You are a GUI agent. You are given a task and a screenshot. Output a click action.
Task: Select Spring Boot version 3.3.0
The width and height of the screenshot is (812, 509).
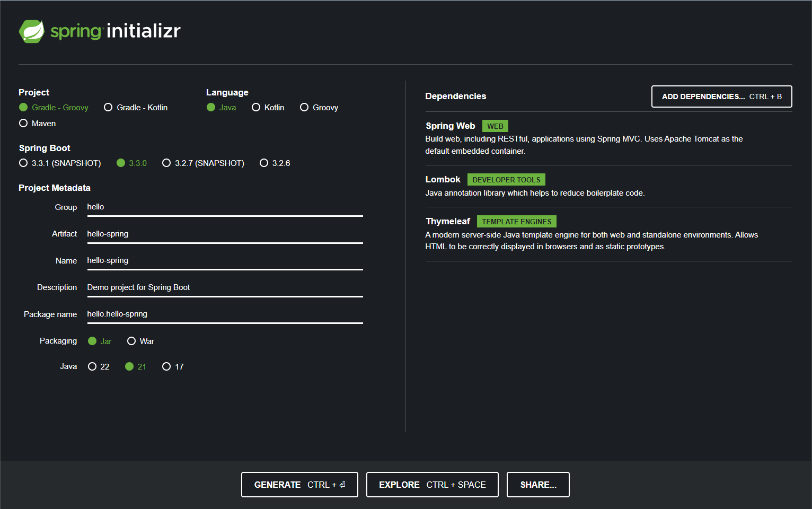pyautogui.click(x=131, y=163)
